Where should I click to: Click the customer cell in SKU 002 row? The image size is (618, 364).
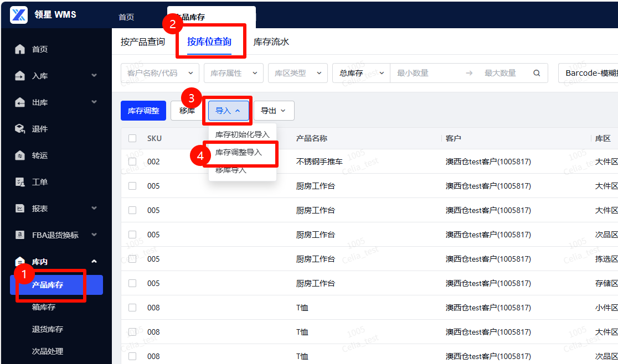(x=488, y=162)
